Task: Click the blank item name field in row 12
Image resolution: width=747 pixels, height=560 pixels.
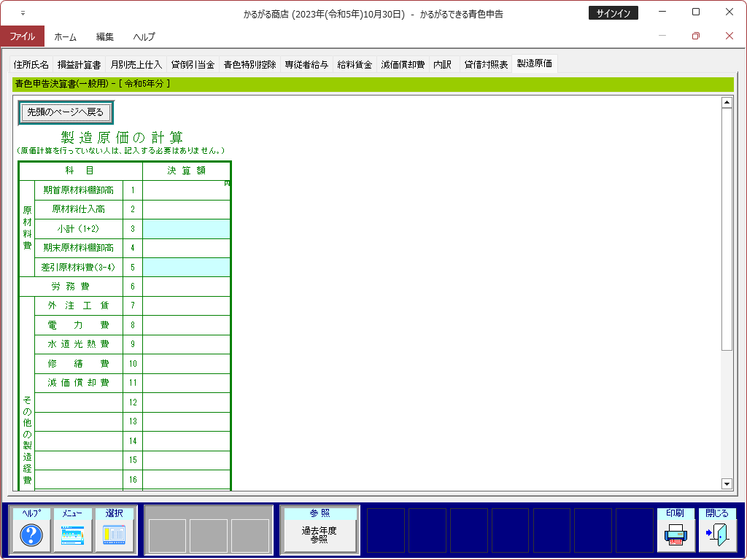Action: 79,402
